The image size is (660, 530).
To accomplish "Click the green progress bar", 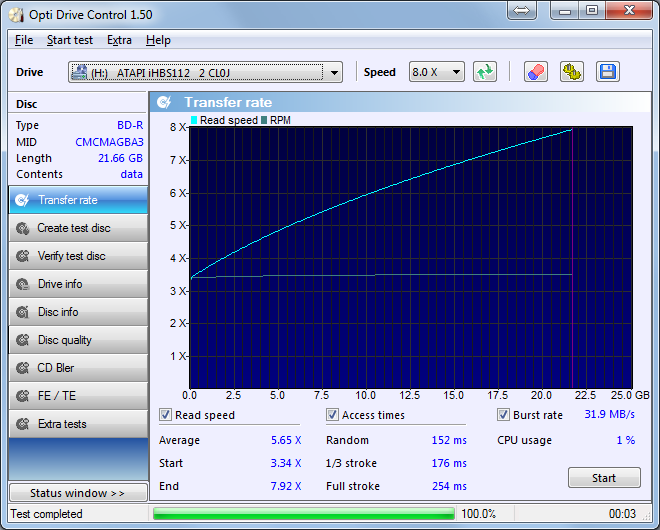I will (x=303, y=514).
